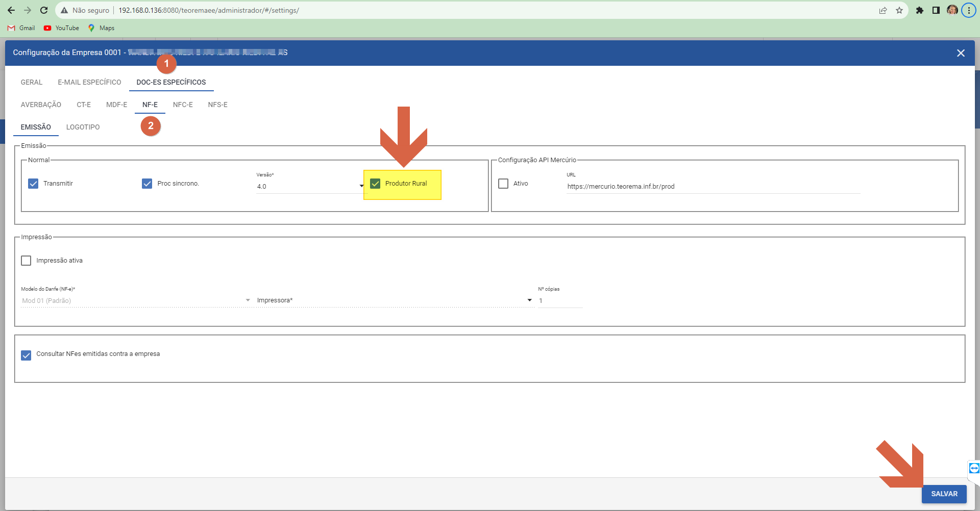
Task: Bookmark this page with the star icon
Action: coord(899,10)
